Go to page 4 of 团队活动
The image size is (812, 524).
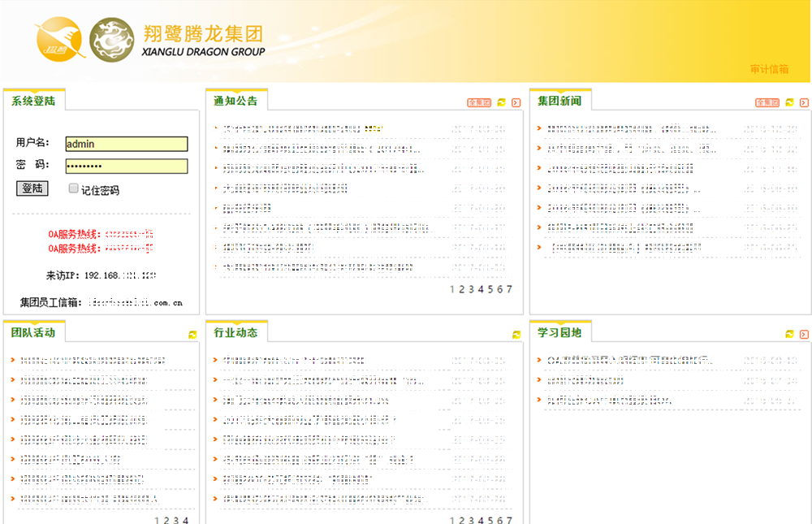[185, 519]
